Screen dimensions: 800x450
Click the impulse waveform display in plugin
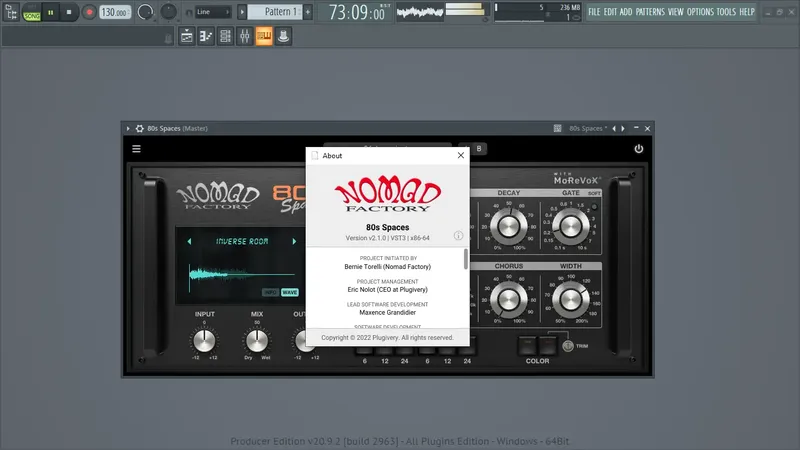(x=240, y=274)
